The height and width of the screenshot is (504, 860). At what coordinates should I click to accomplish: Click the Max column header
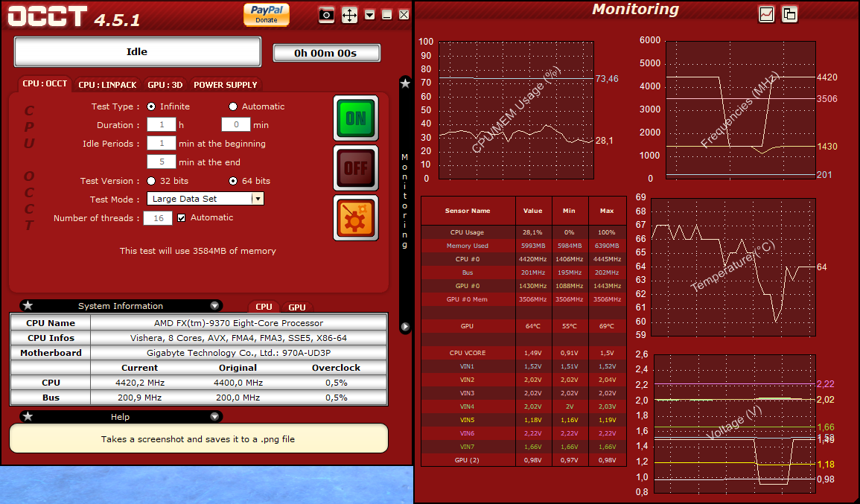607,211
